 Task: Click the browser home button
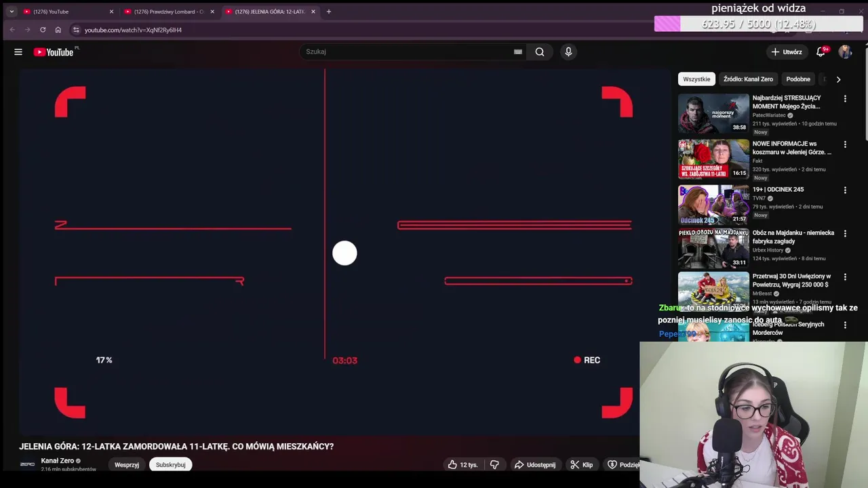point(58,30)
